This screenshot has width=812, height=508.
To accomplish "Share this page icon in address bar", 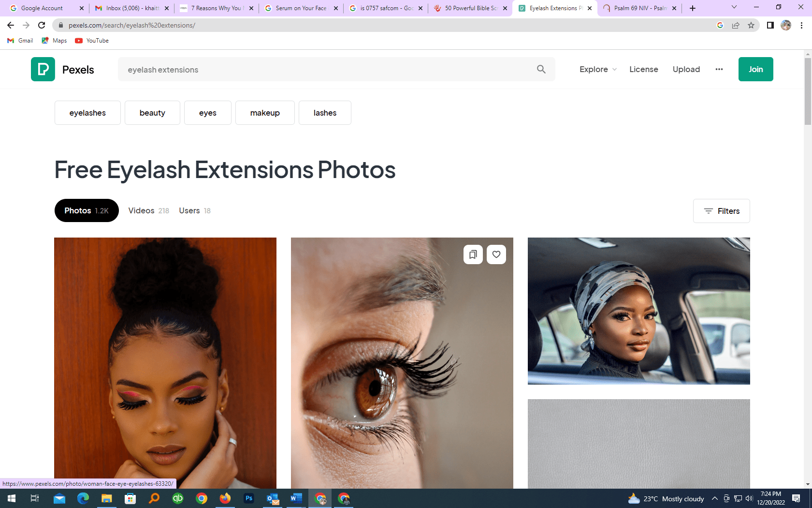I will [x=735, y=25].
